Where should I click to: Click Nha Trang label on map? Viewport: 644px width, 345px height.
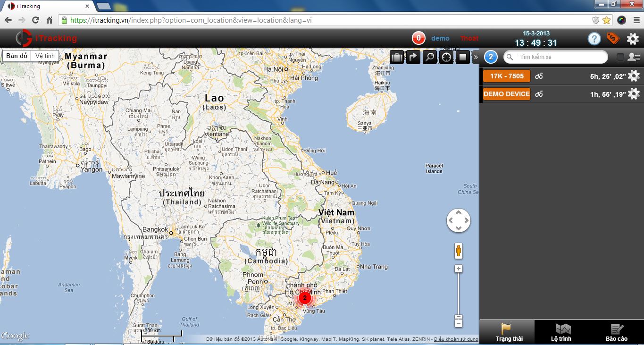(x=374, y=267)
